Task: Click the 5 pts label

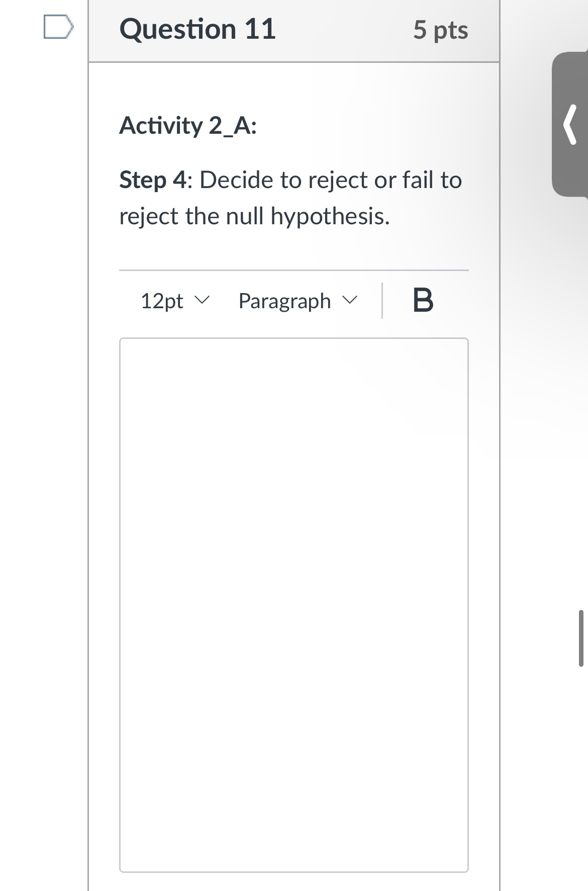Action: [441, 30]
